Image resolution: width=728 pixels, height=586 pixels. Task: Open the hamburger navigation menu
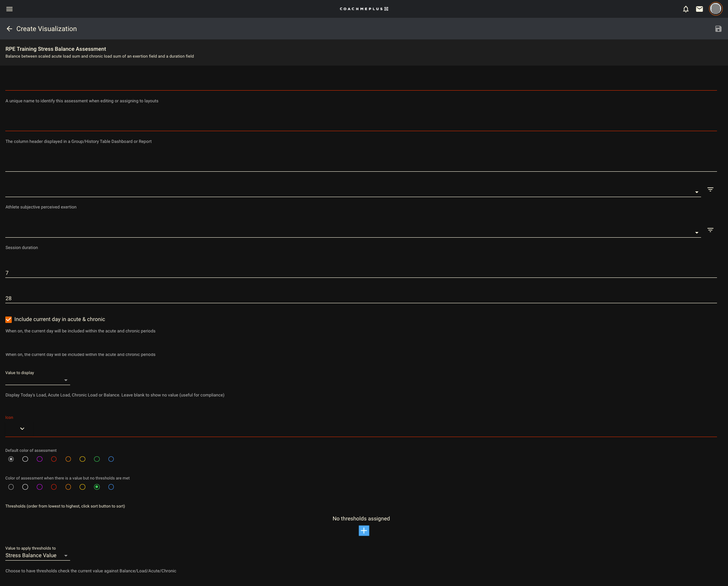coord(9,9)
